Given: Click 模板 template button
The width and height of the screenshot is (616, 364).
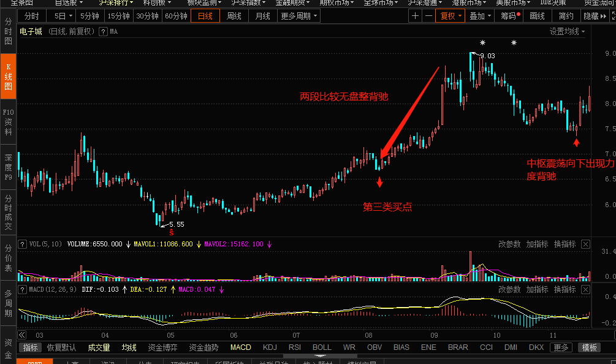Looking at the screenshot, I should point(589,347).
